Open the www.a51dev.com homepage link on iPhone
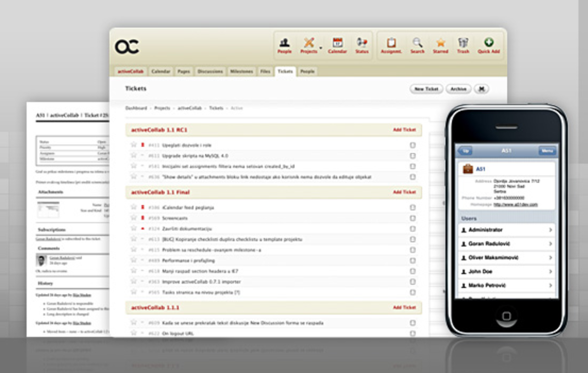Screen dimensions: 588x373 coord(515,204)
